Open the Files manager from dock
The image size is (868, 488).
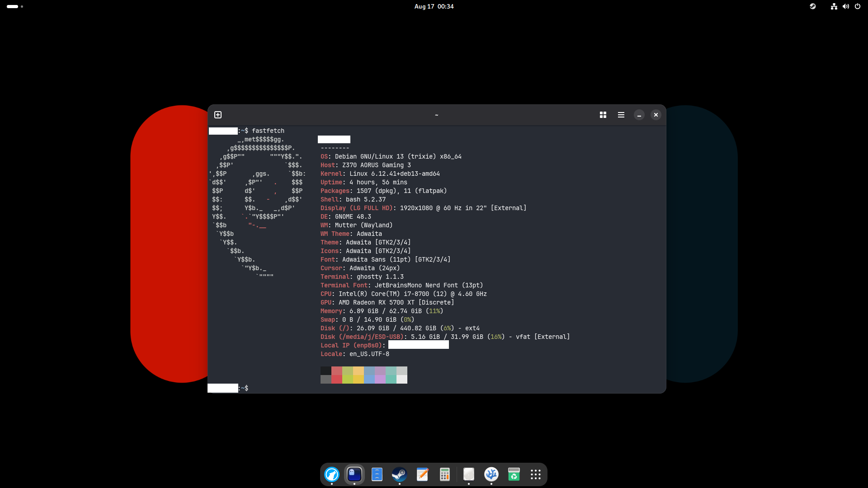tap(377, 474)
